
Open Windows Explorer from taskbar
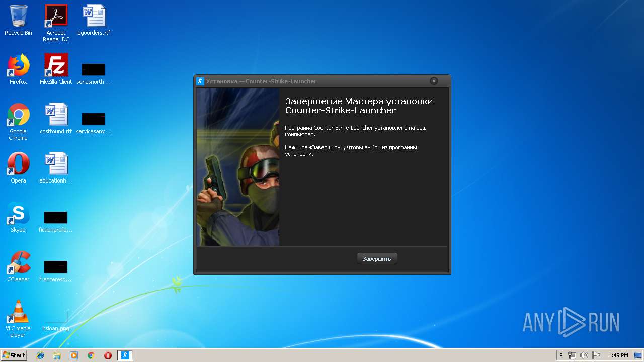coord(57,355)
